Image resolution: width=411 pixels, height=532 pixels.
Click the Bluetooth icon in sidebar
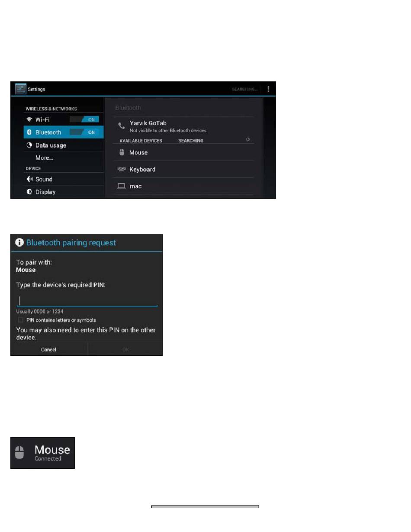[29, 132]
